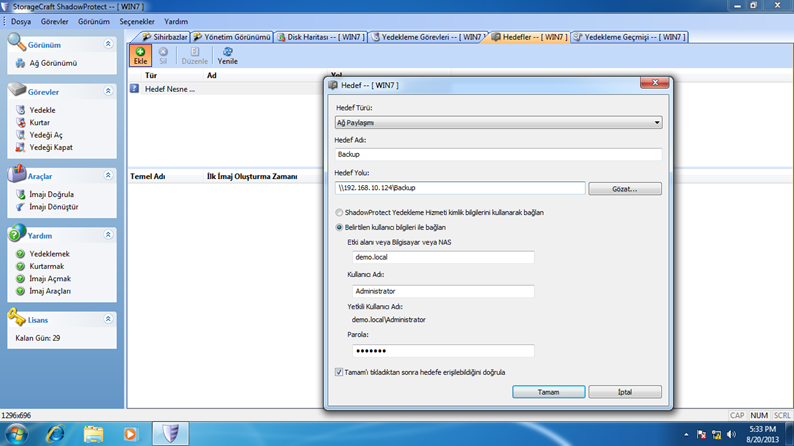This screenshot has width=794, height=446.
Task: Switch to Yedekleme Geçmişi tab
Action: point(629,37)
